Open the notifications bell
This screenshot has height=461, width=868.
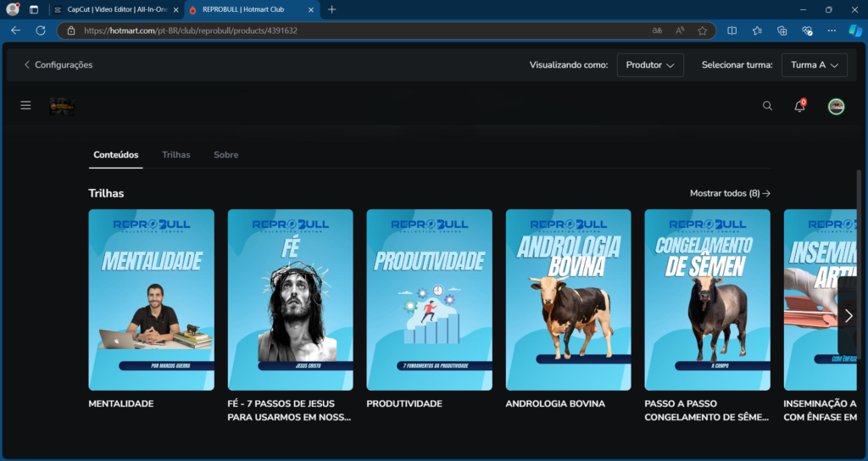coord(799,106)
